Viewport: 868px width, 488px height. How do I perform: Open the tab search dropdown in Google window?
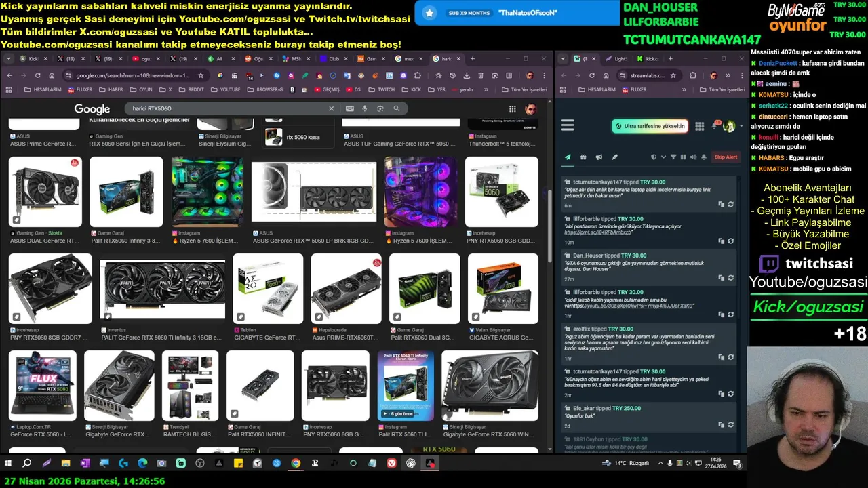[x=9, y=59]
